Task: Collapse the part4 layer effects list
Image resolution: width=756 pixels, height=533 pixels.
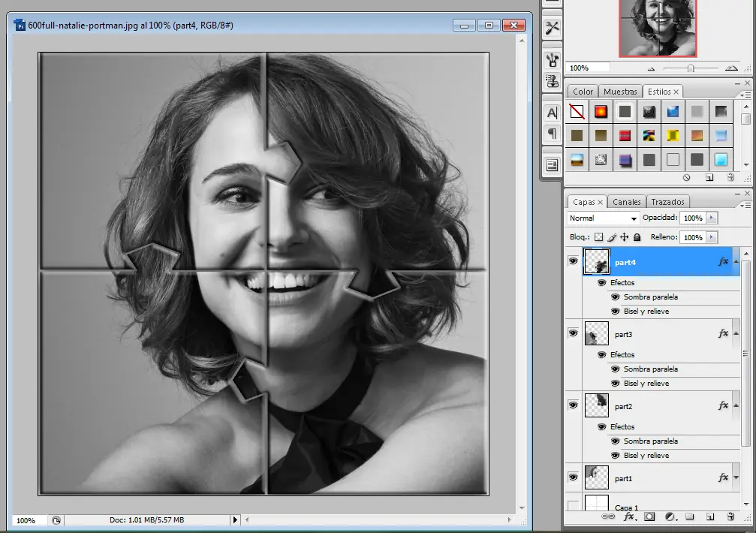Action: (x=736, y=261)
